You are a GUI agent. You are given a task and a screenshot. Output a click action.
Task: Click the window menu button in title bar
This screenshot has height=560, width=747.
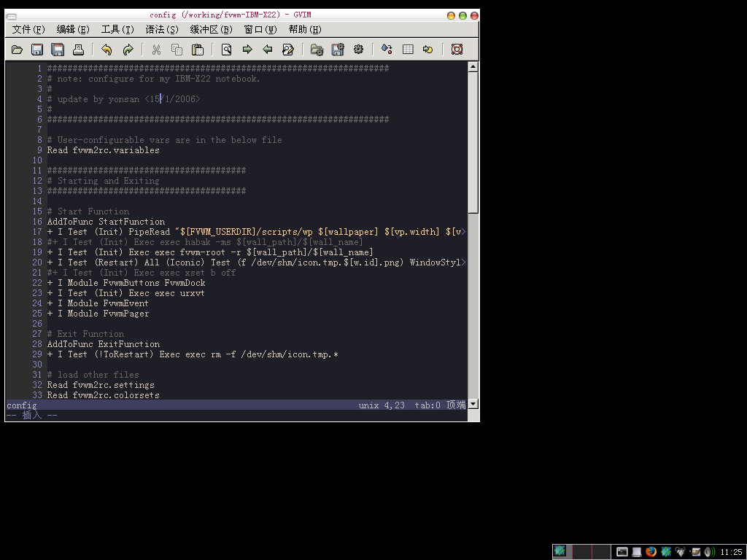[11, 16]
